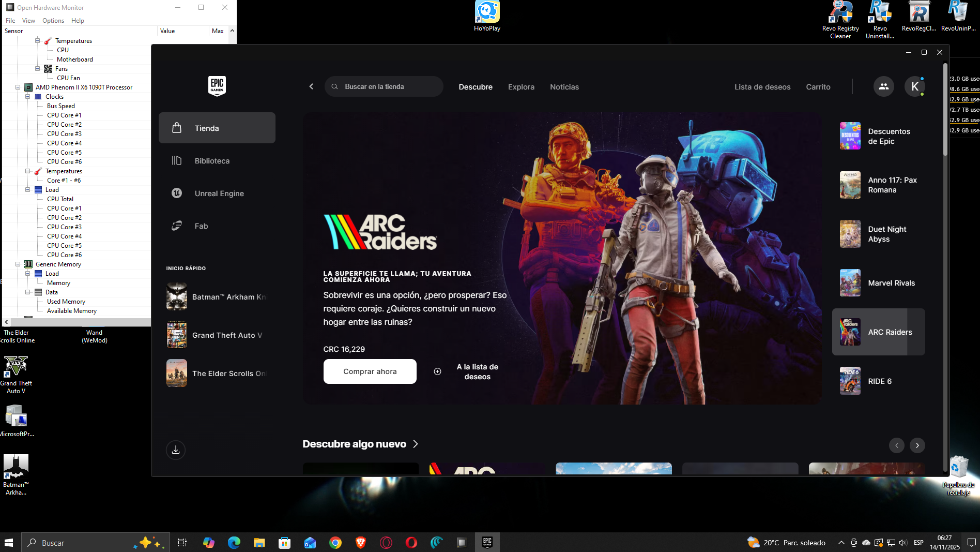This screenshot has width=980, height=552.
Task: Launch Batman Arkham Knight from Inicio rápido
Action: (x=217, y=296)
